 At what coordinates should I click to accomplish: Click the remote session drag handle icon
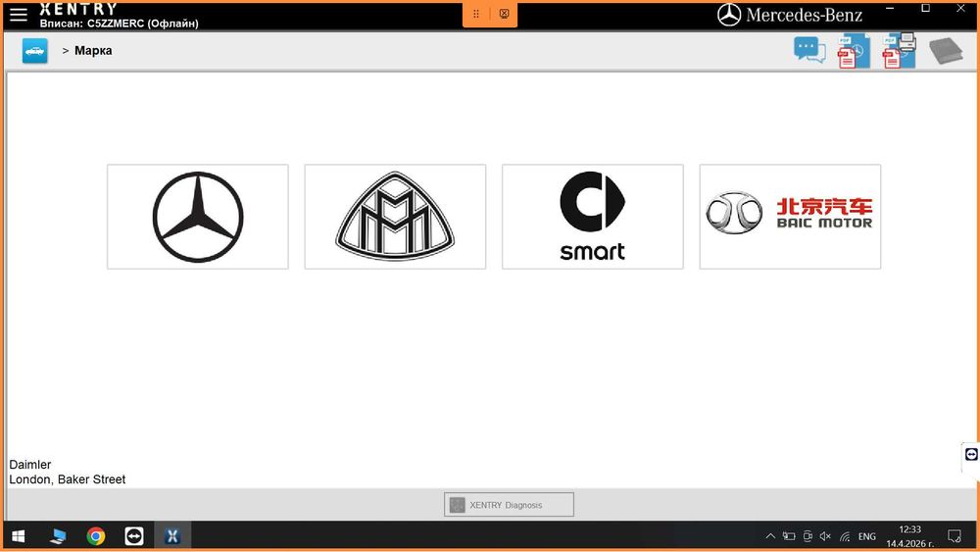(476, 14)
